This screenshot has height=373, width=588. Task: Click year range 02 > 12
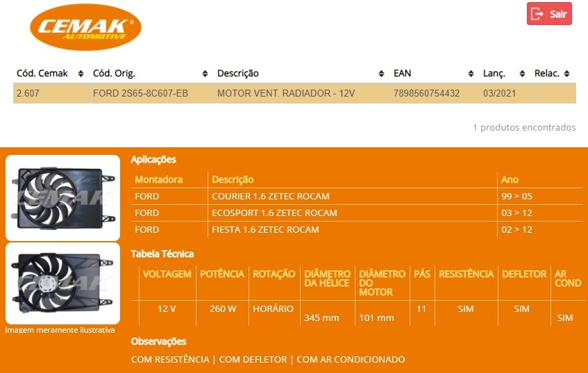(x=516, y=229)
